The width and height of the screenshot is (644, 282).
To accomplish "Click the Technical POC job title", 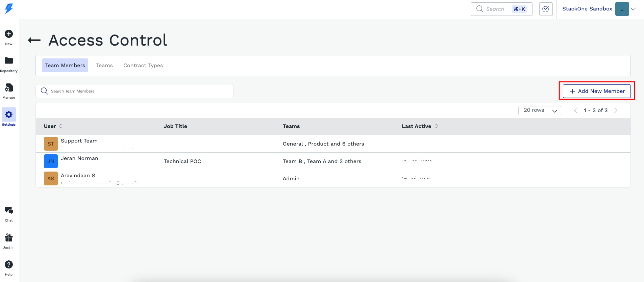I will click(182, 161).
